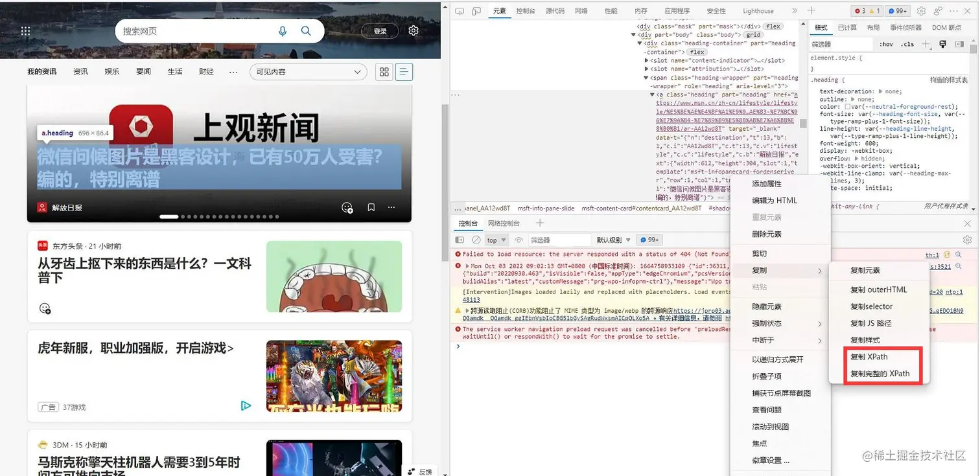Add a new tool tab in DevTools top bar
Viewport: 980px width, 476px height.
point(811,11)
